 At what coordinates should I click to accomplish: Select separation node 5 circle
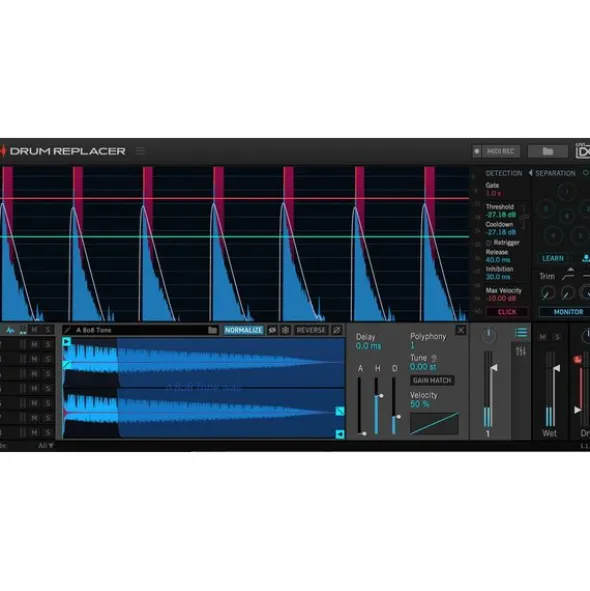click(x=546, y=208)
